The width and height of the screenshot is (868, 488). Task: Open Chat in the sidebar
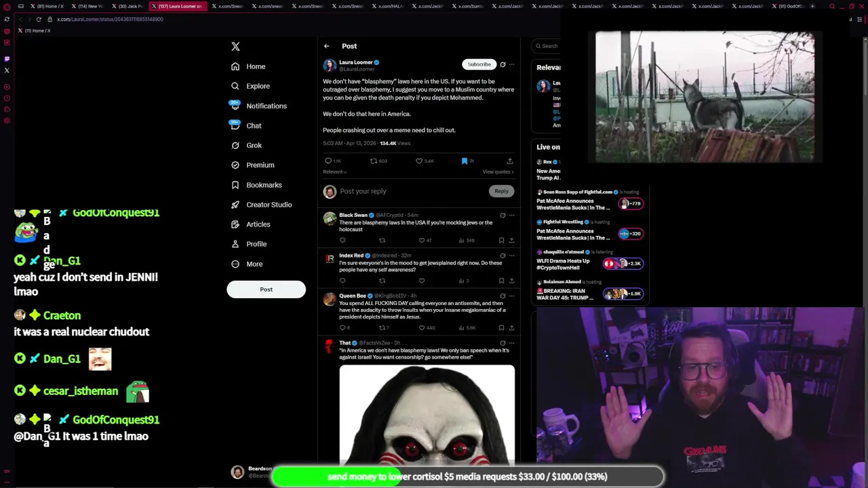pyautogui.click(x=246, y=125)
